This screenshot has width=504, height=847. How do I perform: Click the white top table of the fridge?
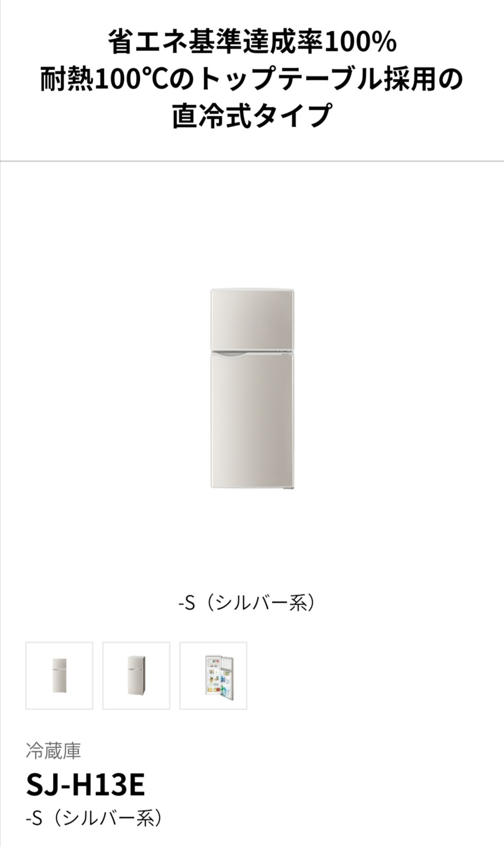(x=252, y=290)
